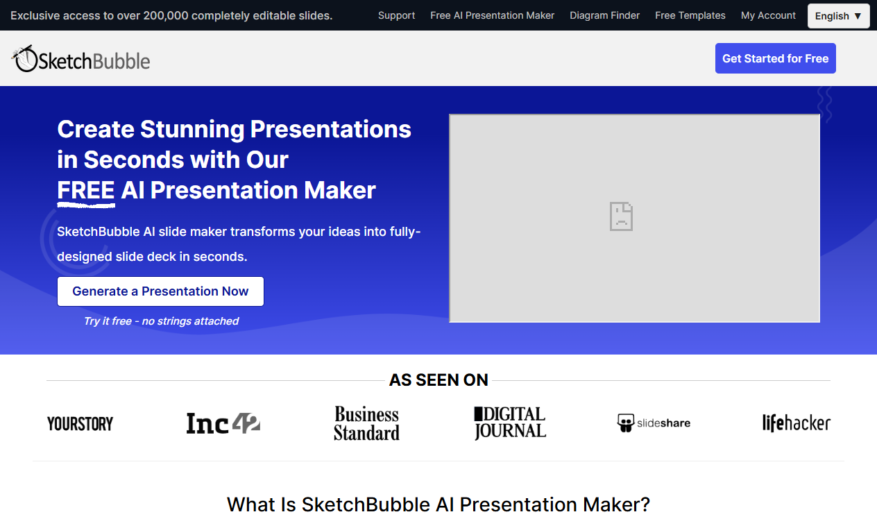This screenshot has width=877, height=528.
Task: Open the SketchBubble logo home link
Action: (81, 59)
